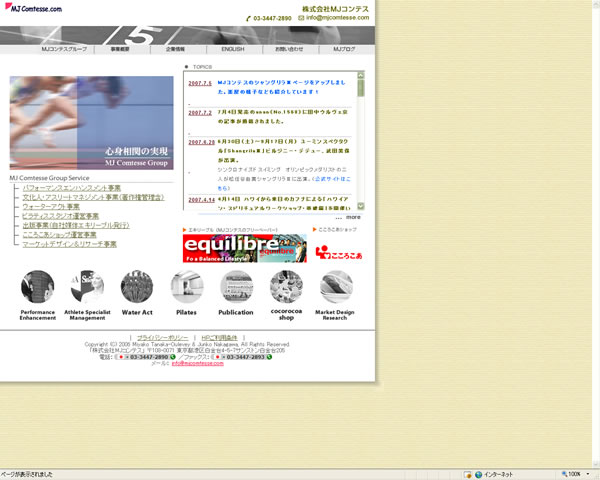Click the flag icon before the footer fax number
The image size is (600, 480).
[217, 357]
